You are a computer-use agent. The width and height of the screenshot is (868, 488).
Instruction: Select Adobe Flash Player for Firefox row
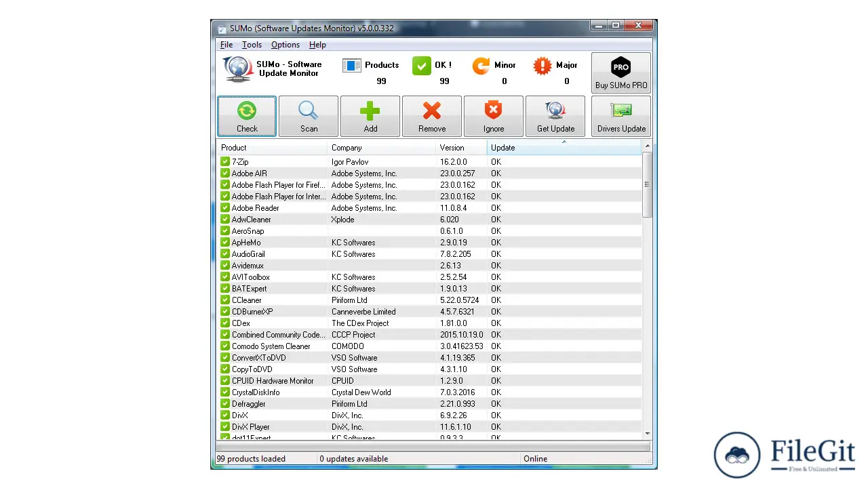(x=429, y=185)
